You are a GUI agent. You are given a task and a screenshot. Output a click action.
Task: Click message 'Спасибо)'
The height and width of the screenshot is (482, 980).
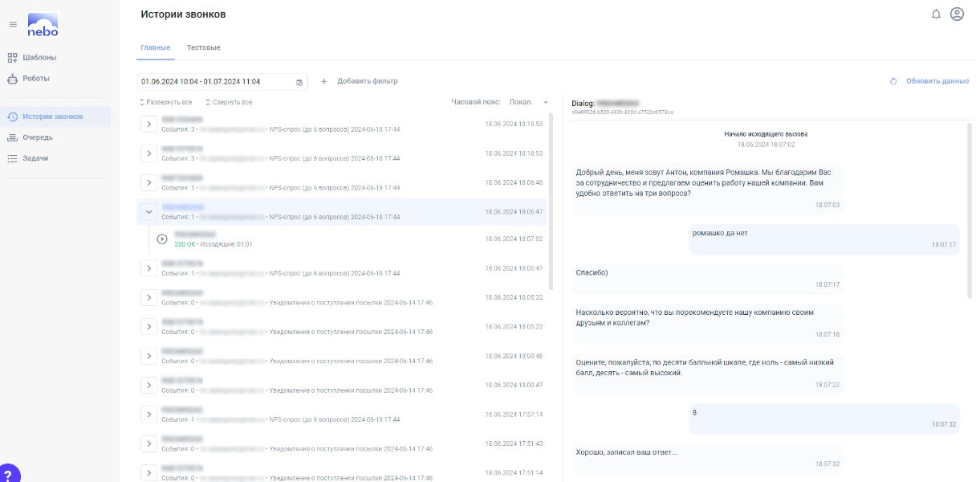[x=707, y=277]
